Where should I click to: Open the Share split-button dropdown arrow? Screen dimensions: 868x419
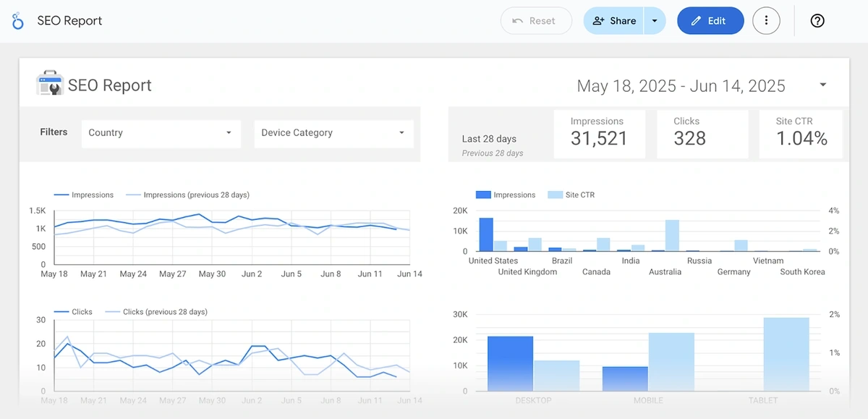coord(655,20)
